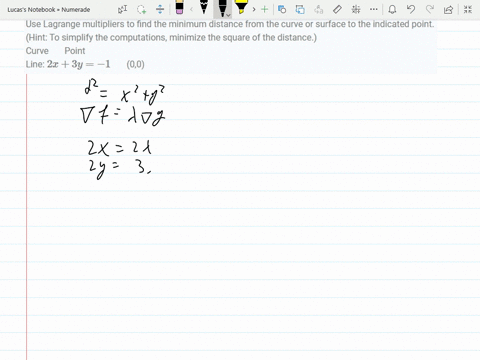Select the type/select objects tool
Viewport: 480px width, 360px height.
click(x=122, y=9)
